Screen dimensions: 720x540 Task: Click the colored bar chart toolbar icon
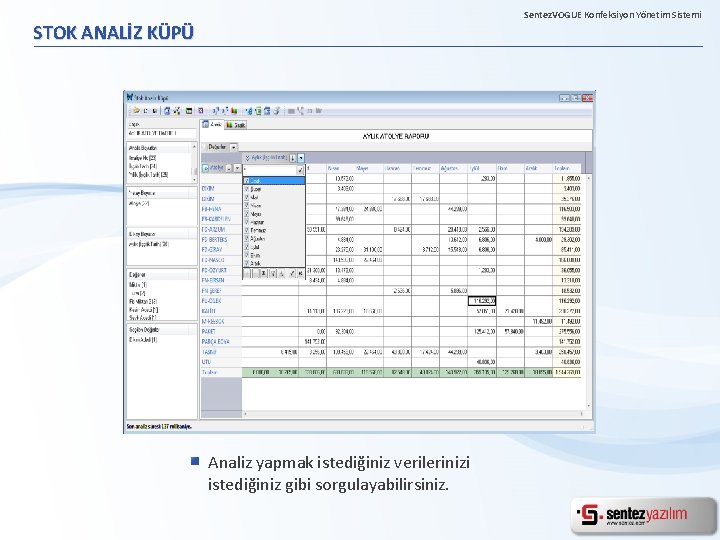(234, 111)
